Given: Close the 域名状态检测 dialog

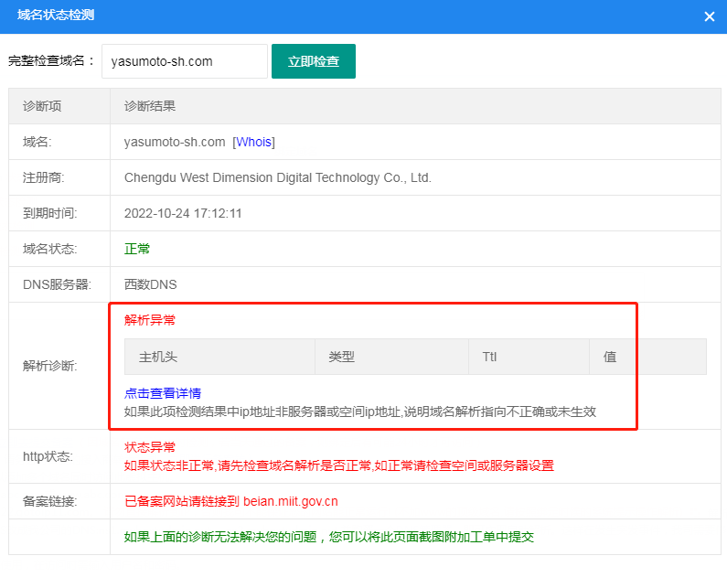Looking at the screenshot, I should tap(709, 16).
